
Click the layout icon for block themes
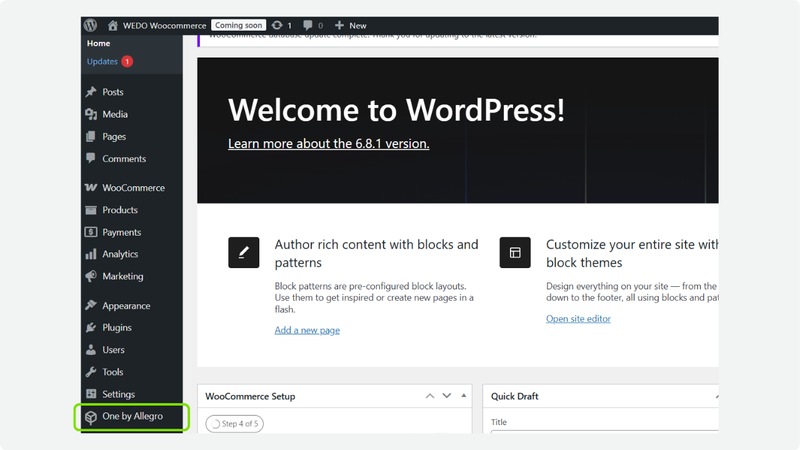[515, 252]
